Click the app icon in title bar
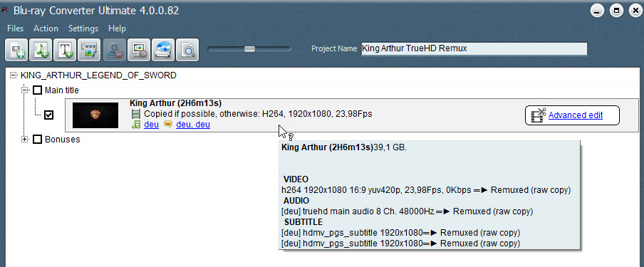The width and height of the screenshot is (644, 267). click(x=5, y=11)
